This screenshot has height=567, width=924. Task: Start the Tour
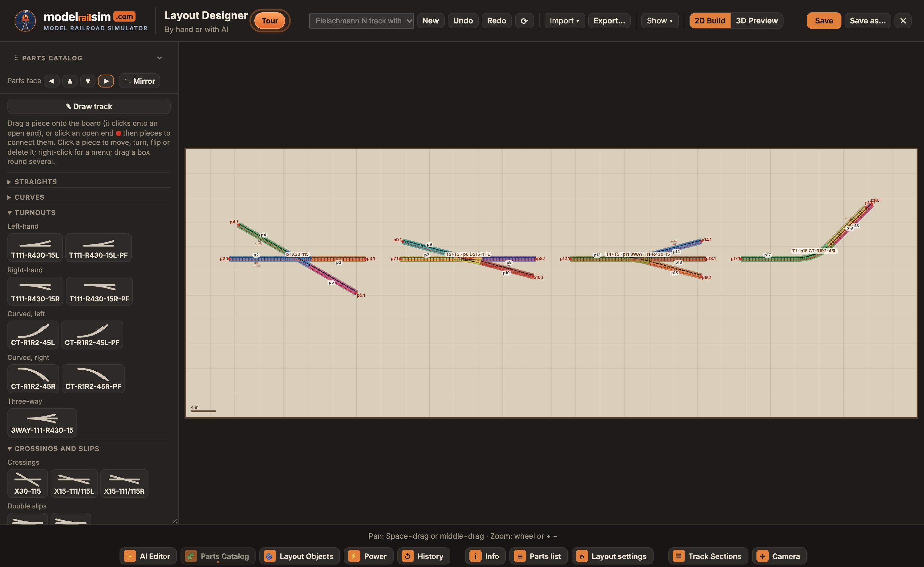click(269, 21)
